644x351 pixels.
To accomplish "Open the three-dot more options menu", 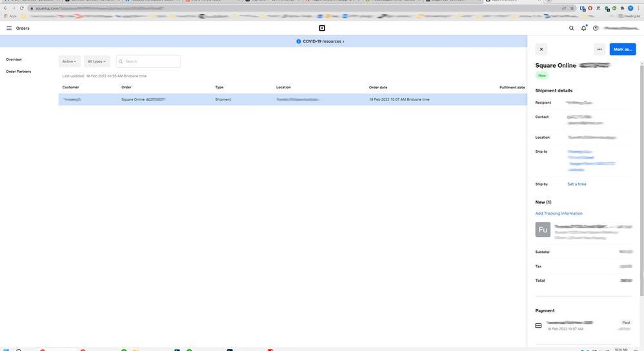I will point(599,49).
